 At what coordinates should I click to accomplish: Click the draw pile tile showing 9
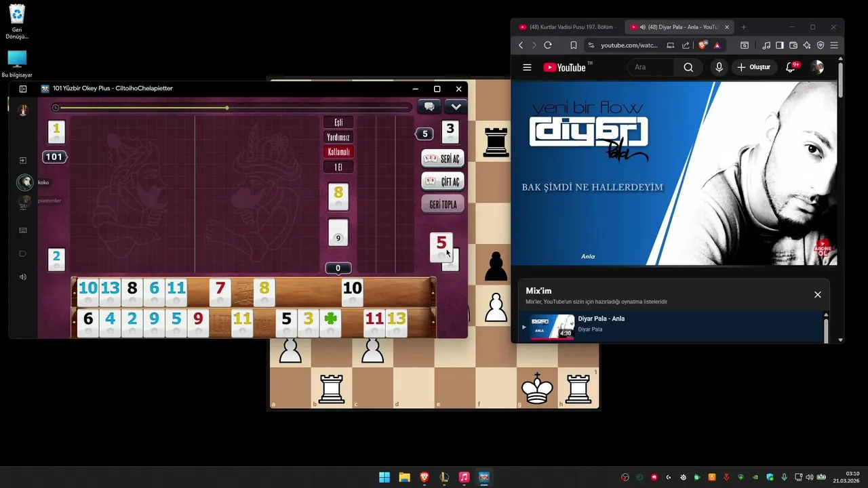coord(338,232)
